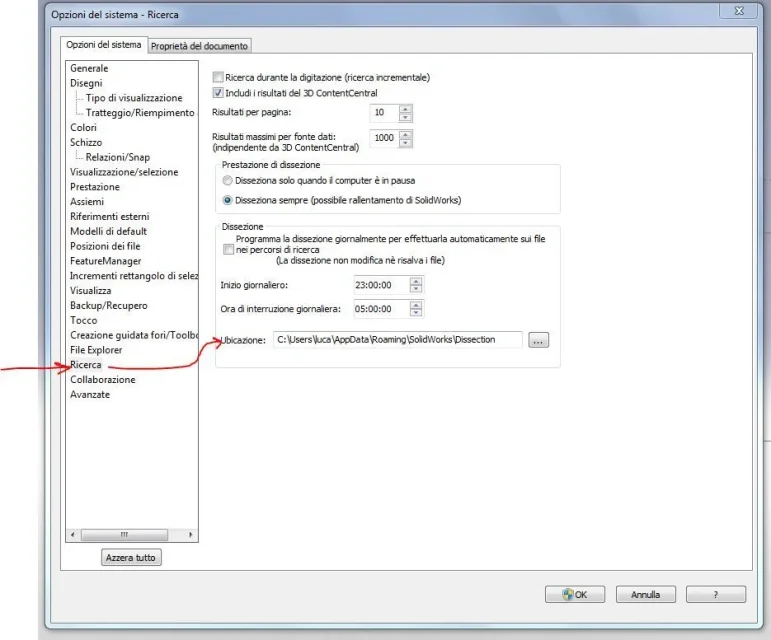This screenshot has height=640, width=771.
Task: Click Inizio giornaliero time field
Action: 382,285
